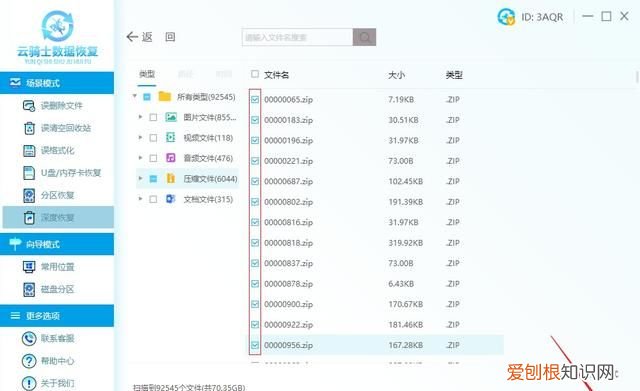Click the 联系客服 link text
The width and height of the screenshot is (640, 391).
click(58, 338)
